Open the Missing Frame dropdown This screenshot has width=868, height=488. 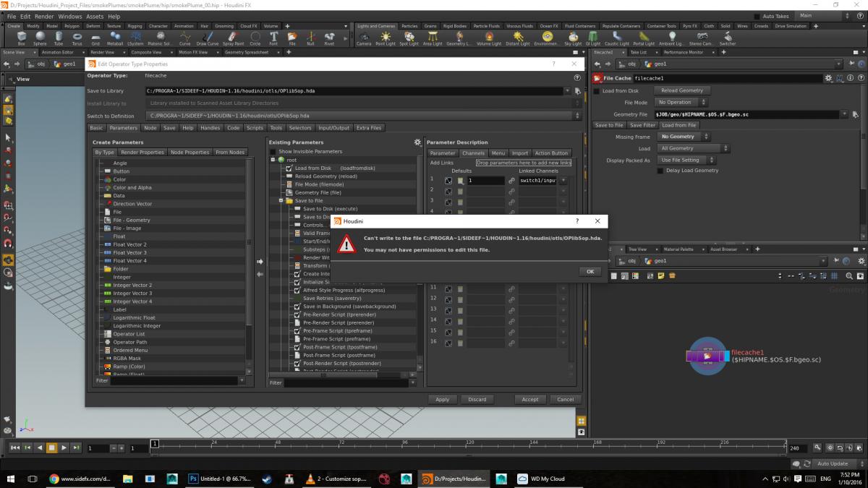(x=683, y=137)
